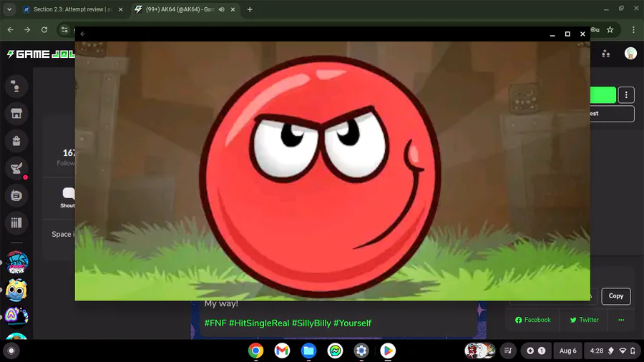Open quick settings showing 4:28 clock
The height and width of the screenshot is (362, 644).
(612, 351)
